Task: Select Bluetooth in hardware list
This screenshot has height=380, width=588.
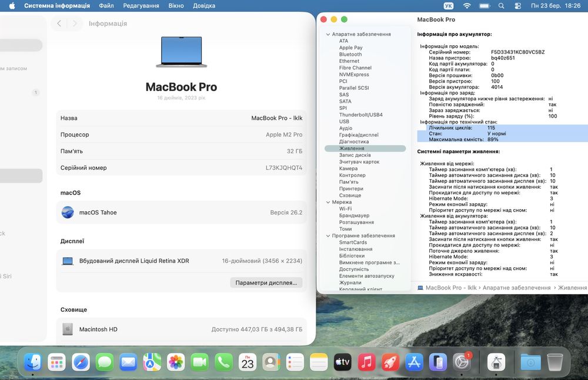Action: click(x=350, y=55)
